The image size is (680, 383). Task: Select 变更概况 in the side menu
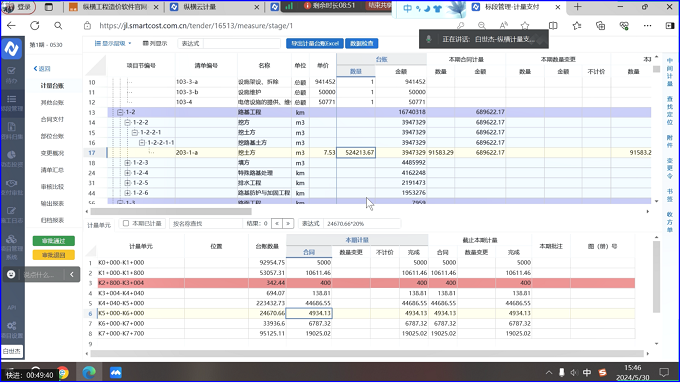52,153
